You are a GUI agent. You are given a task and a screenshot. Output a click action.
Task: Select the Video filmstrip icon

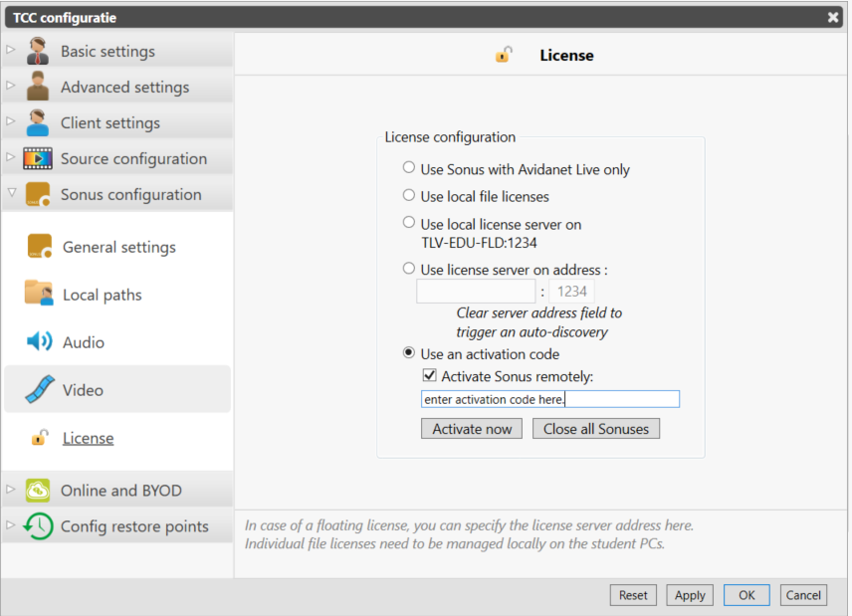pos(39,389)
